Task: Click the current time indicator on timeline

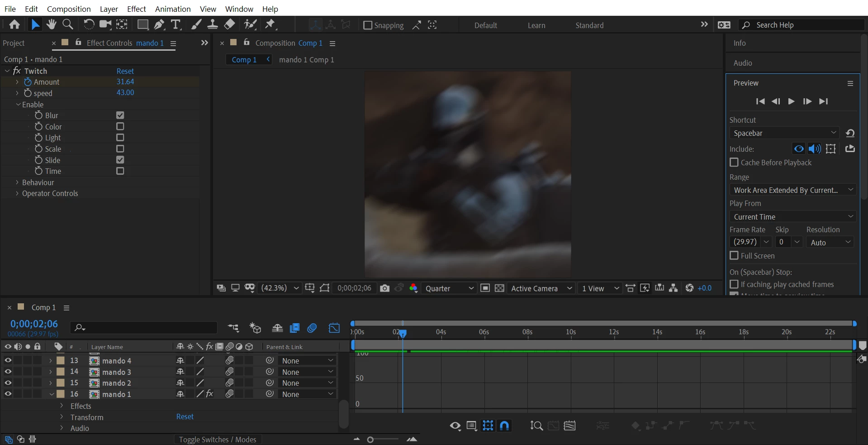Action: click(403, 334)
